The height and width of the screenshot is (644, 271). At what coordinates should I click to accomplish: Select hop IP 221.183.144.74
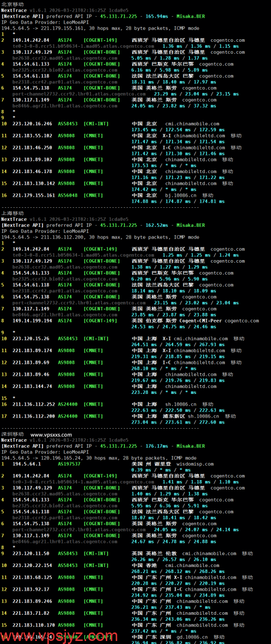pyautogui.click(x=32, y=386)
